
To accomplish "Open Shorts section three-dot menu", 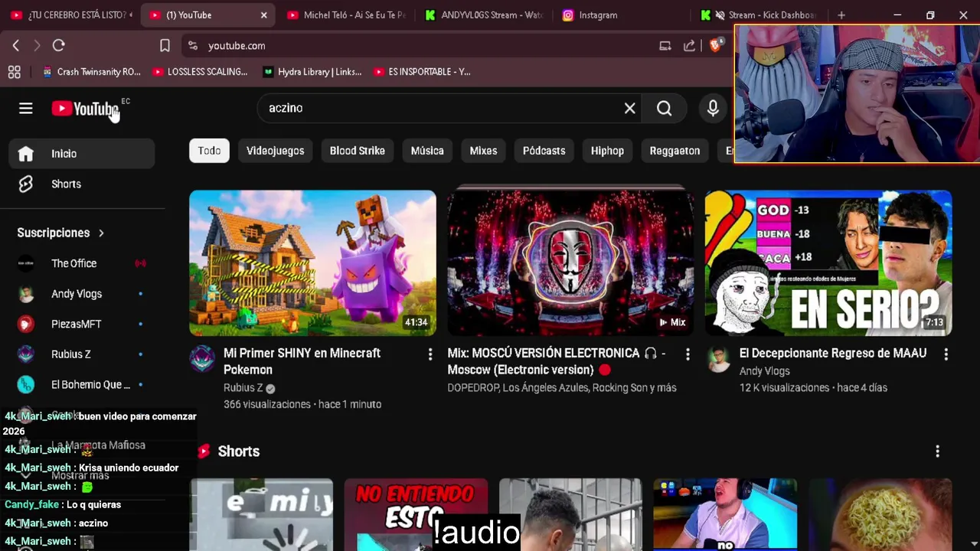I will pos(937,452).
